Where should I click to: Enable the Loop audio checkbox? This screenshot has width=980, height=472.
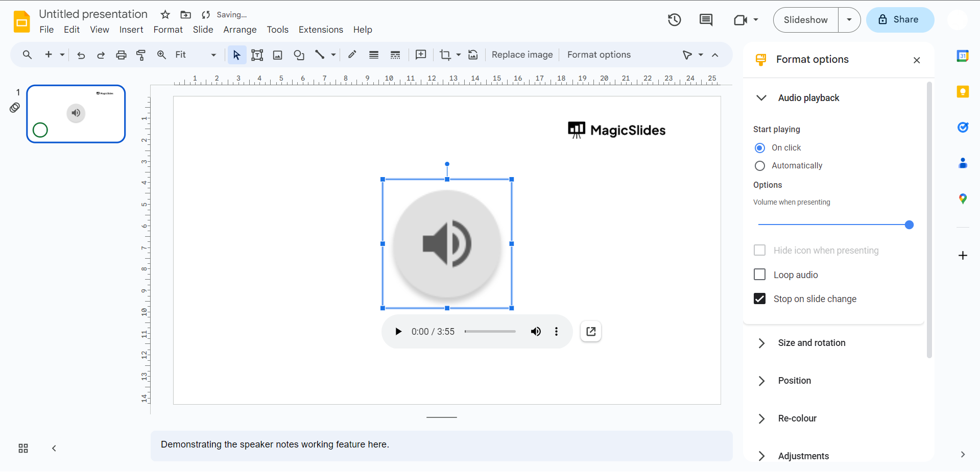tap(760, 275)
